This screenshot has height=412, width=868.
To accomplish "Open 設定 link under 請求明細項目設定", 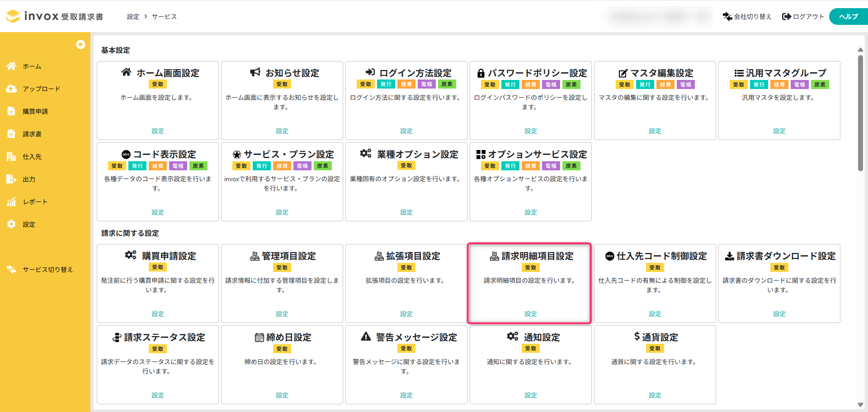I will [x=530, y=314].
